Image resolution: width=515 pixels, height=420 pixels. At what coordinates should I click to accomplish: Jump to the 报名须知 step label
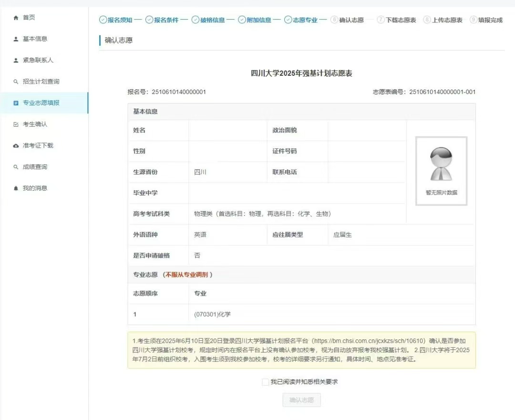[120, 20]
